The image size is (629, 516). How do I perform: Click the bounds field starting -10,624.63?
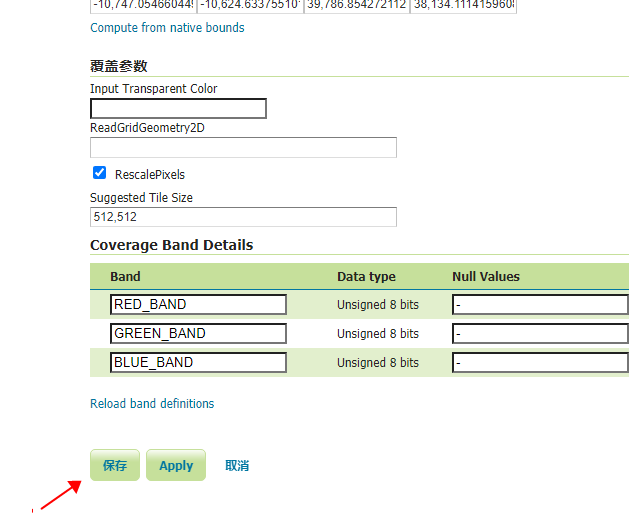click(250, 6)
